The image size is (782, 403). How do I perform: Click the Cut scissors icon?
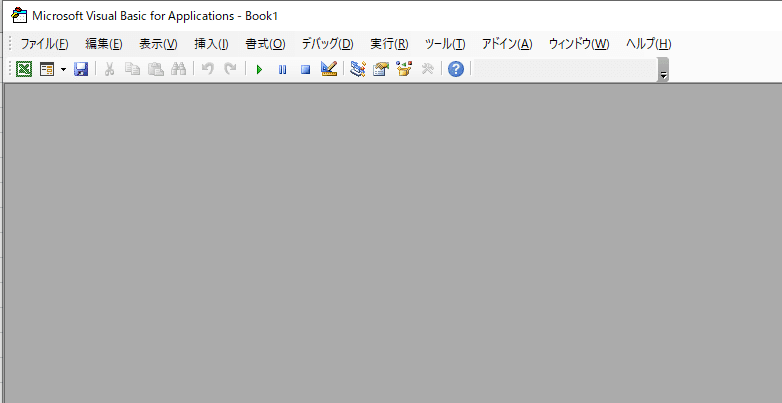(x=109, y=69)
